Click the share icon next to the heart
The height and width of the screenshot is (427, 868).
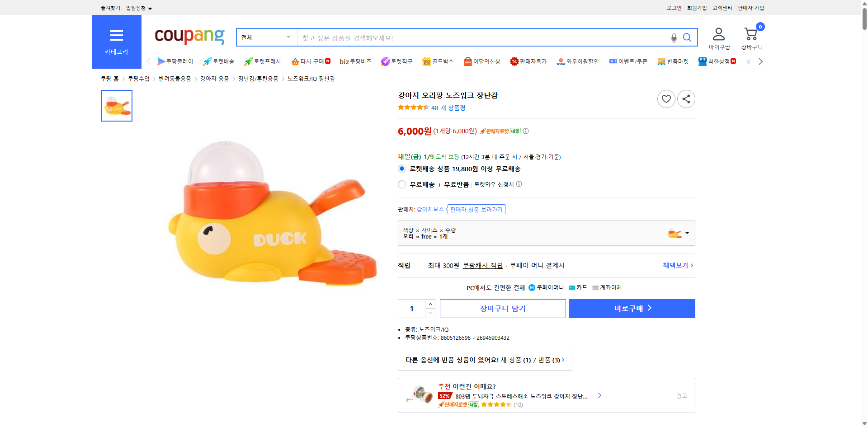(x=686, y=99)
